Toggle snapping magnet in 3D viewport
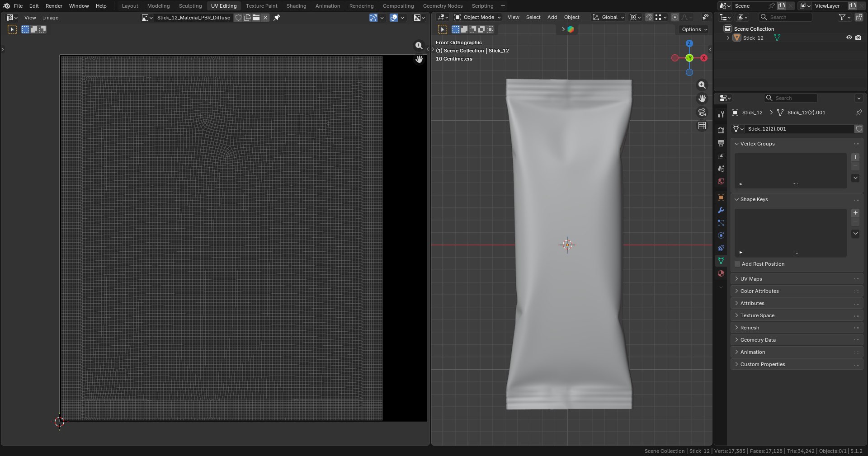 point(649,17)
